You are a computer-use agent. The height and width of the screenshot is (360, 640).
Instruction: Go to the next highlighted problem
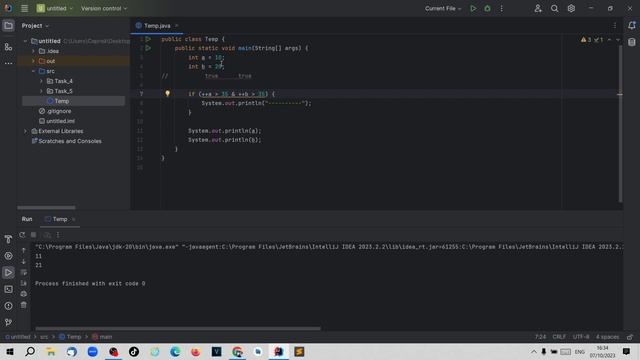618,40
